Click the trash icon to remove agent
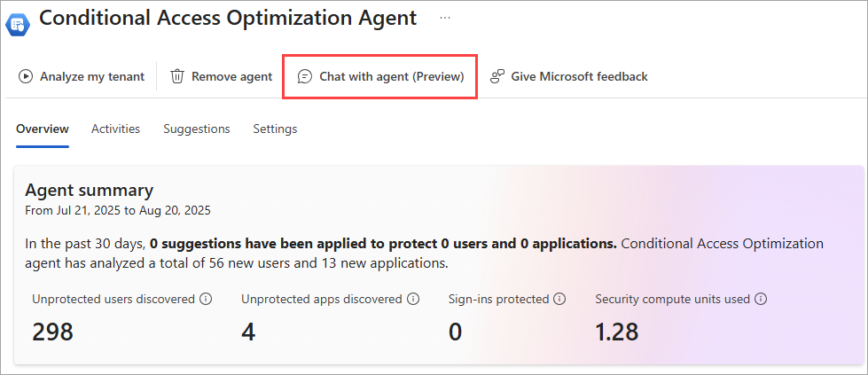This screenshot has height=375, width=868. 177,76
